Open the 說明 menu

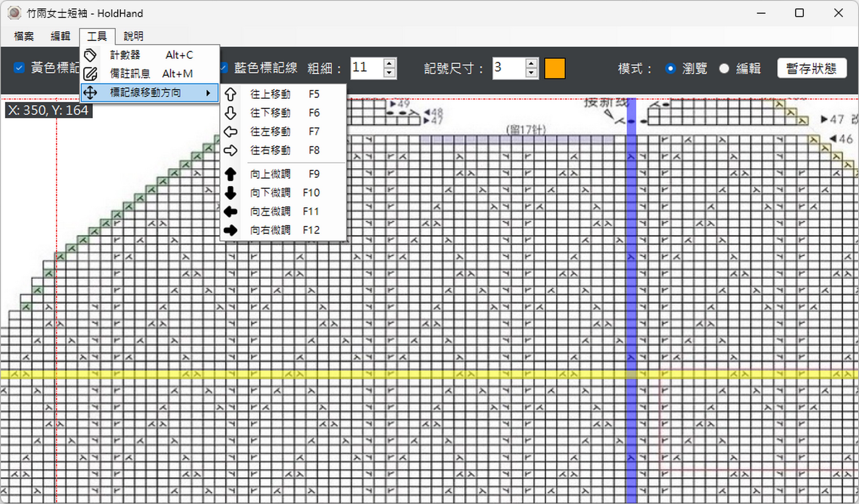133,36
